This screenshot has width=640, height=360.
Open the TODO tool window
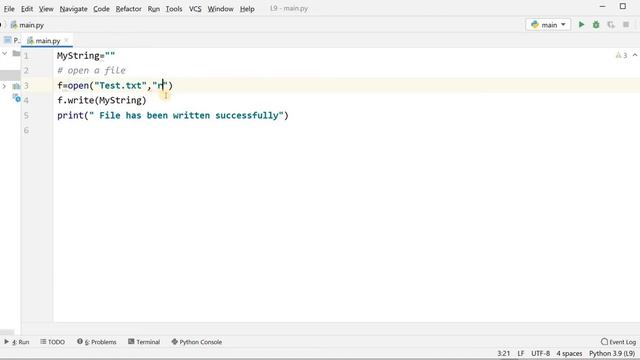click(53, 342)
